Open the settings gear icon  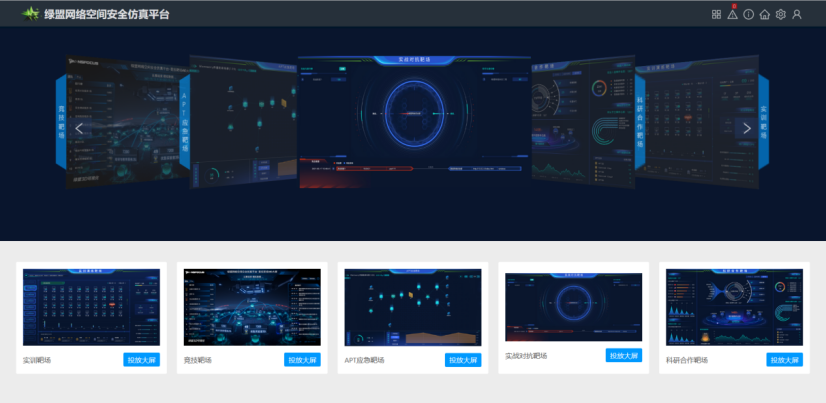tap(781, 14)
